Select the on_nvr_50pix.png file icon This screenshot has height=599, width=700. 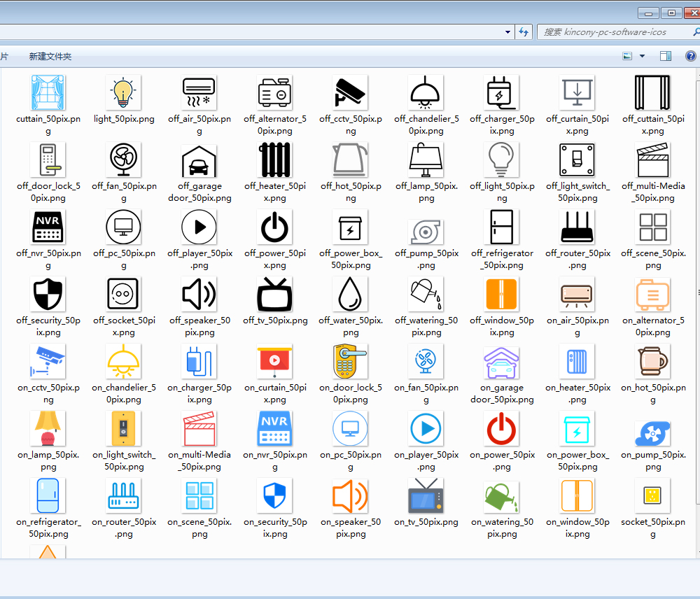pyautogui.click(x=275, y=428)
